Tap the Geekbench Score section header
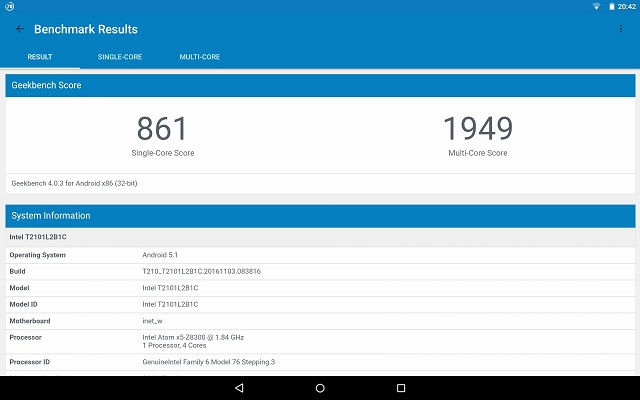Screen dimensions: 640x400 320,86
